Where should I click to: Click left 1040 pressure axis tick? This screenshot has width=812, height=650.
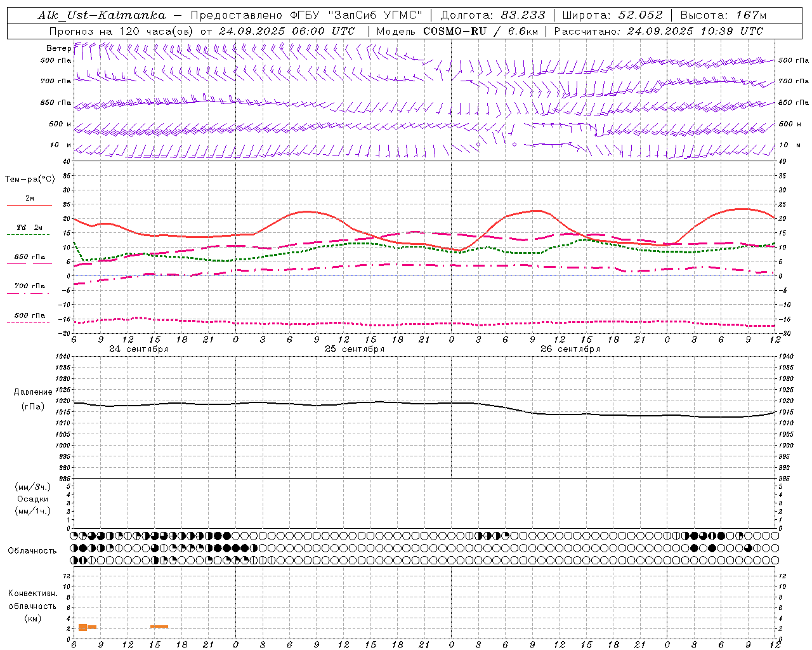[x=64, y=357]
